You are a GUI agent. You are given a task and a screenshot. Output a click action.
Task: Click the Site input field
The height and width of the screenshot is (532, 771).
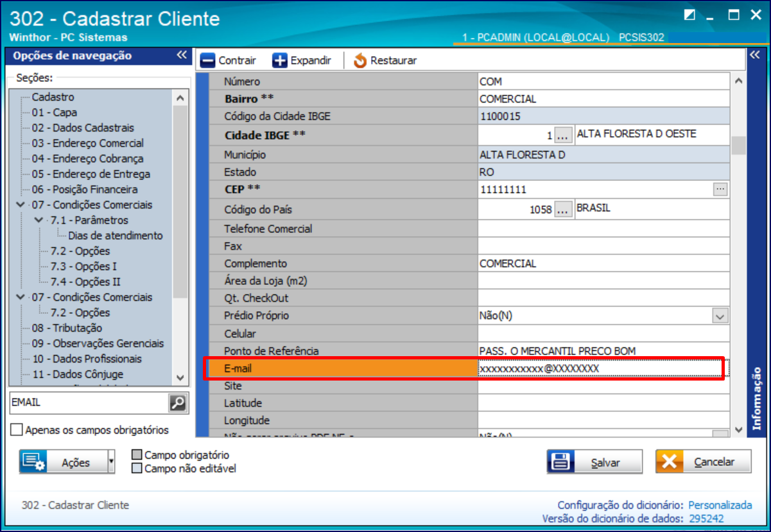pyautogui.click(x=603, y=386)
